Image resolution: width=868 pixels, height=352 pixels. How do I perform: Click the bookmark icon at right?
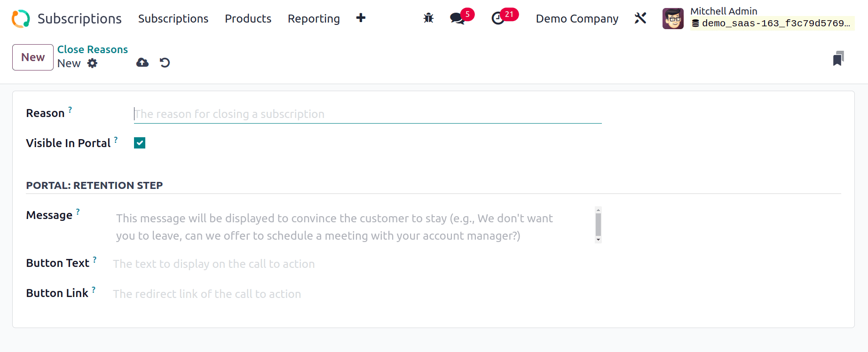(x=838, y=59)
